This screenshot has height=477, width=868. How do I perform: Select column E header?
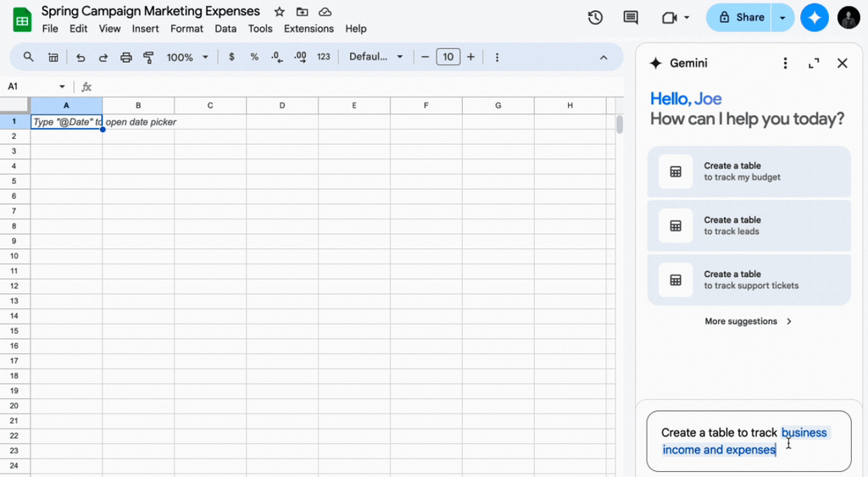[x=354, y=105]
